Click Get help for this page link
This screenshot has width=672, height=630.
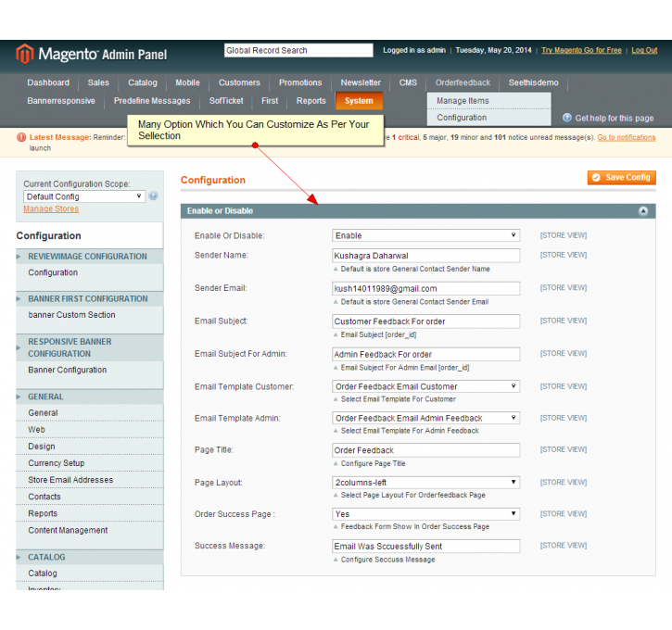point(615,119)
